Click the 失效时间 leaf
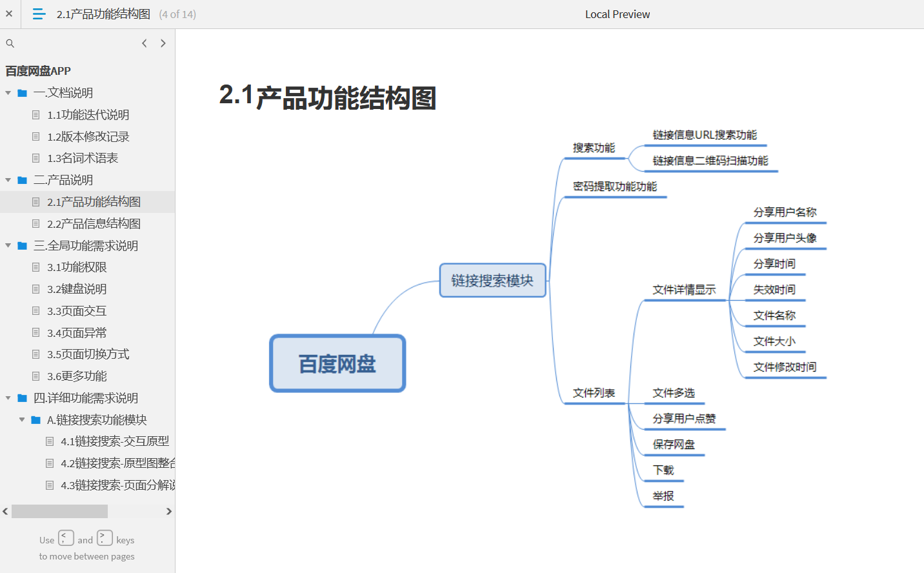This screenshot has width=924, height=573. (x=774, y=290)
